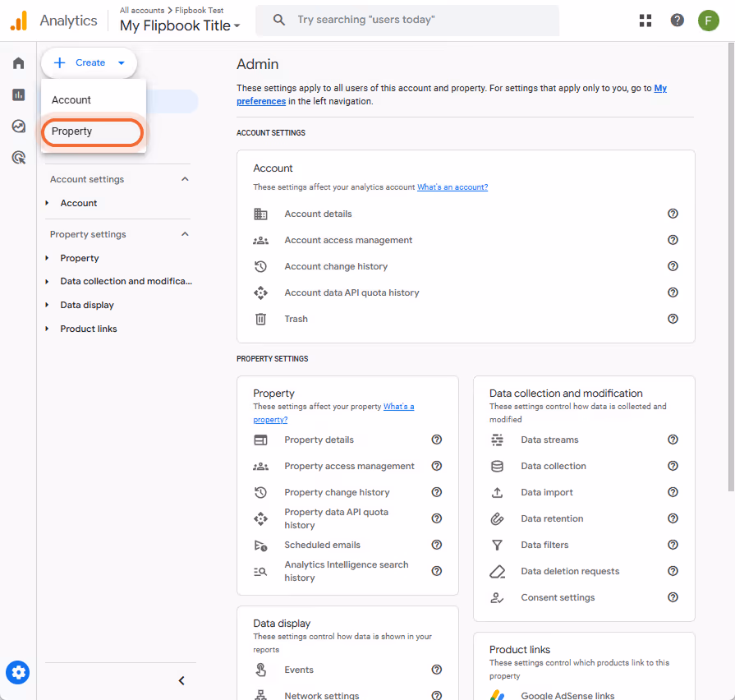Open the Reports bar chart icon
Viewport: 735px width, 700px height.
click(x=18, y=94)
